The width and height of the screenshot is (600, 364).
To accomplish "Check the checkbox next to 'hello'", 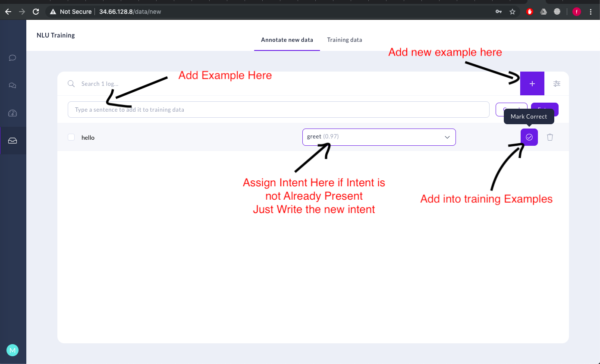I will (71, 137).
